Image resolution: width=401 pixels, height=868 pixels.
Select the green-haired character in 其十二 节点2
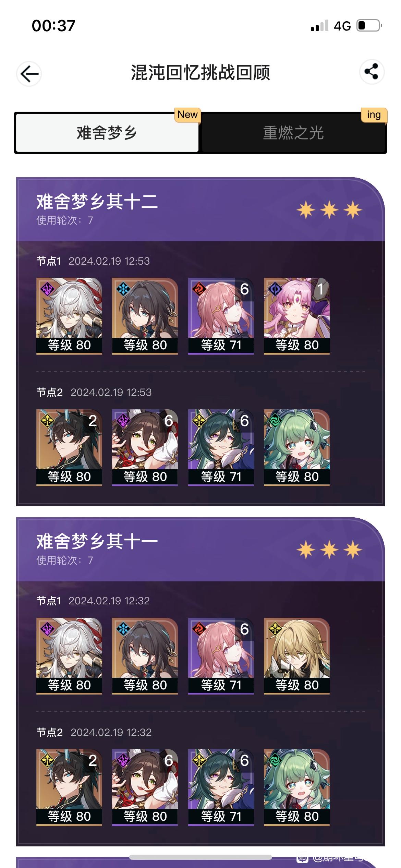[297, 447]
